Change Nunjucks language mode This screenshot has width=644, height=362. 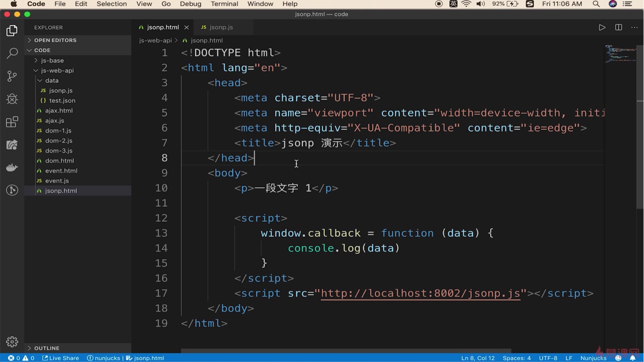(593, 358)
